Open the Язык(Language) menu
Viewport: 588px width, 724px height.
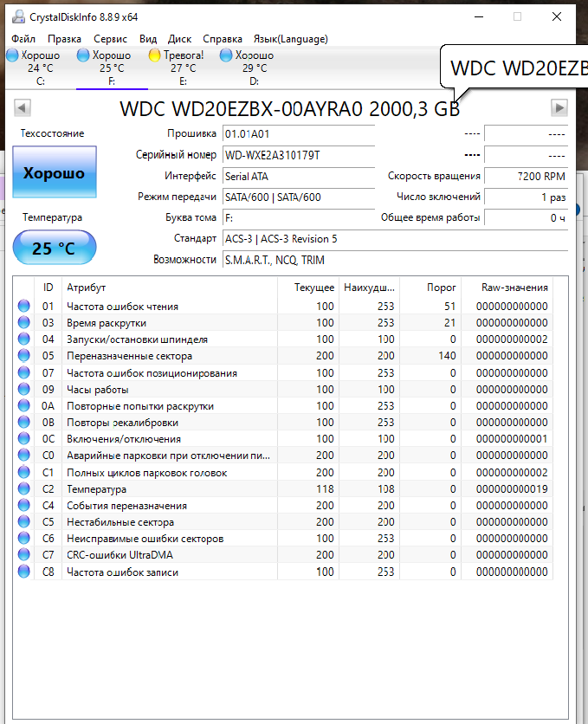click(291, 39)
